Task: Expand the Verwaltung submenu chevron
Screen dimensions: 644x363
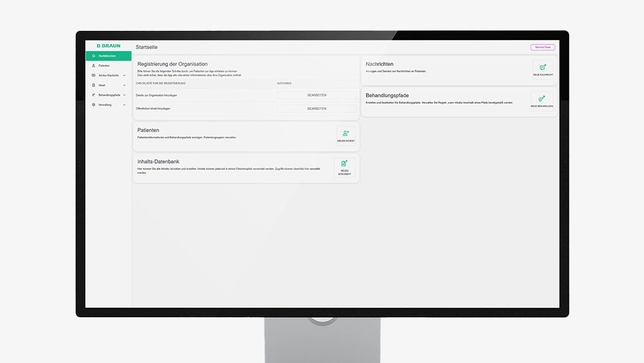Action: tap(124, 105)
